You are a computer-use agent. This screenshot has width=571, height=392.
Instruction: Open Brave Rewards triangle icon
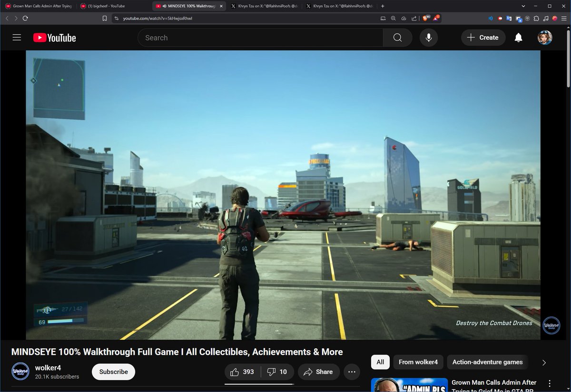tap(436, 18)
